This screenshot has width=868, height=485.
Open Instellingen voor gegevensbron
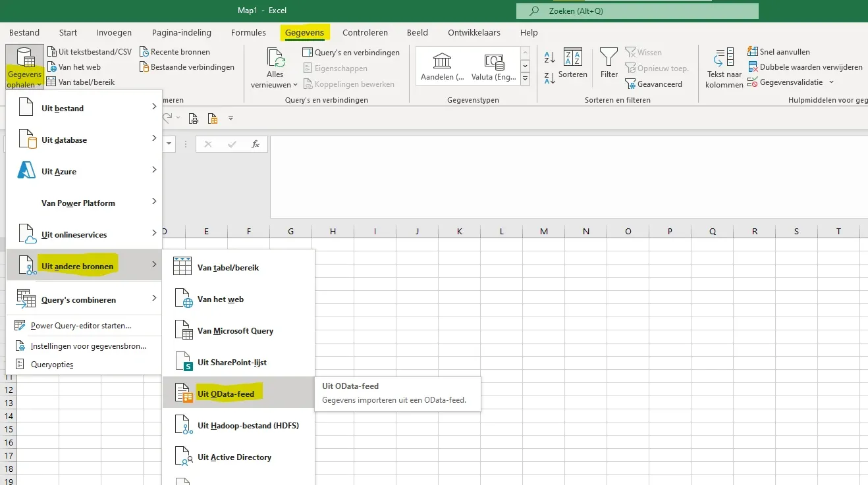(x=84, y=345)
